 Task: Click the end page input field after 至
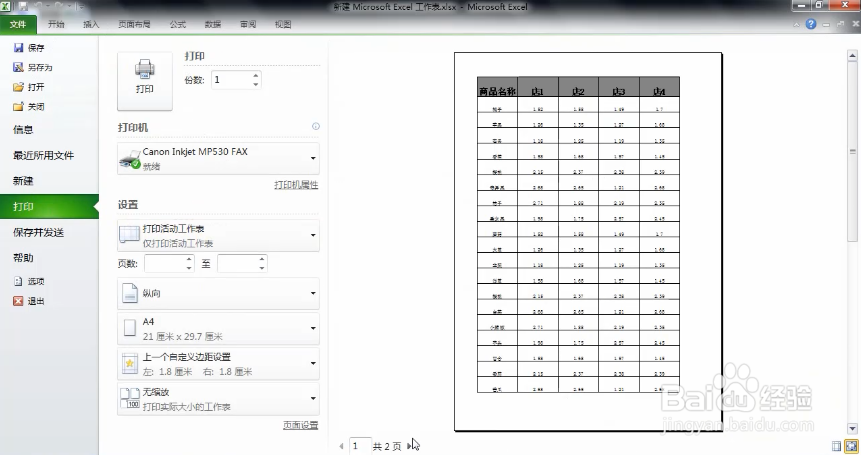[238, 263]
